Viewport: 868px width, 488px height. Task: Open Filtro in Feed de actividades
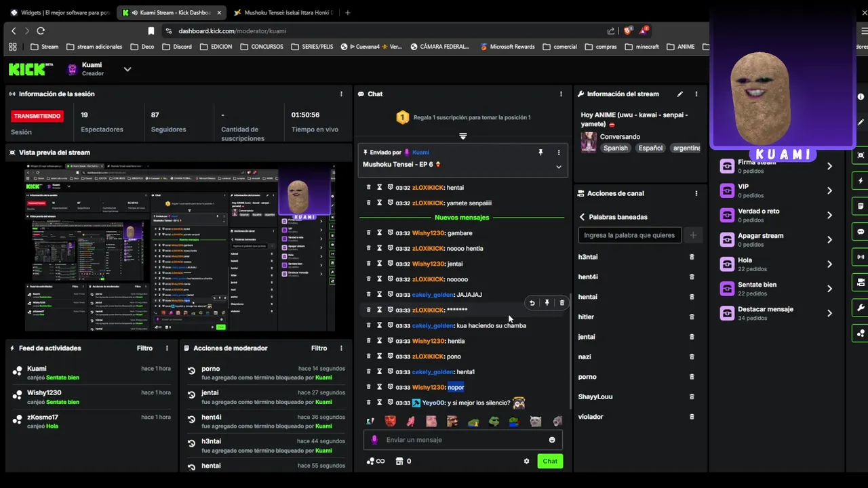(144, 348)
